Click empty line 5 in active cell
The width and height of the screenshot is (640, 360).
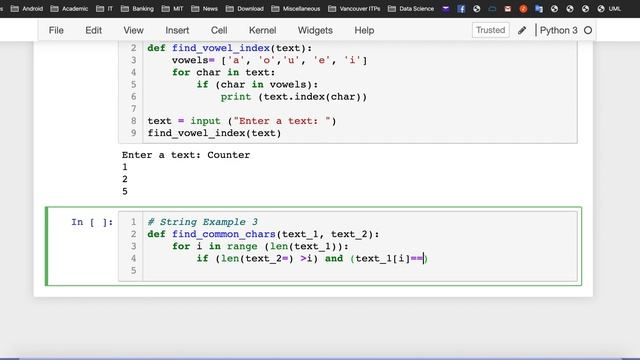[x=360, y=271]
